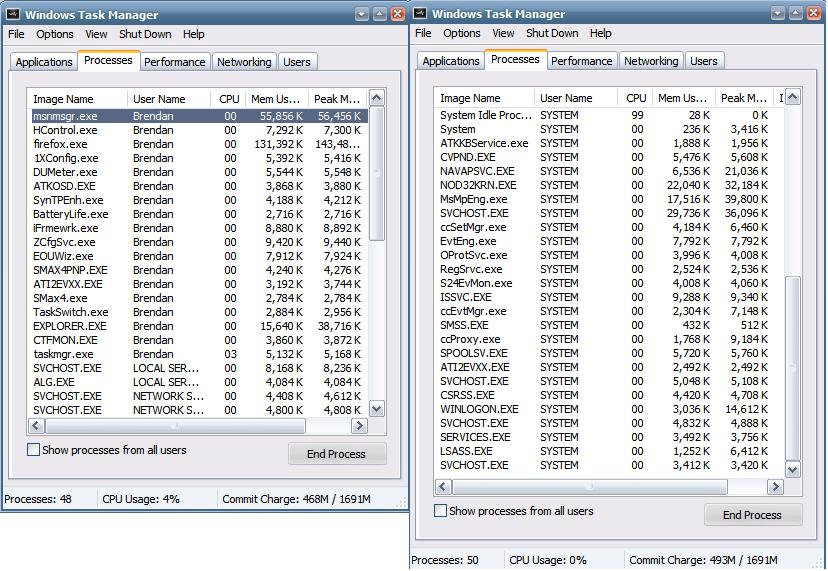Click scroll left arrow in right process list
The height and width of the screenshot is (571, 828).
coord(443,486)
